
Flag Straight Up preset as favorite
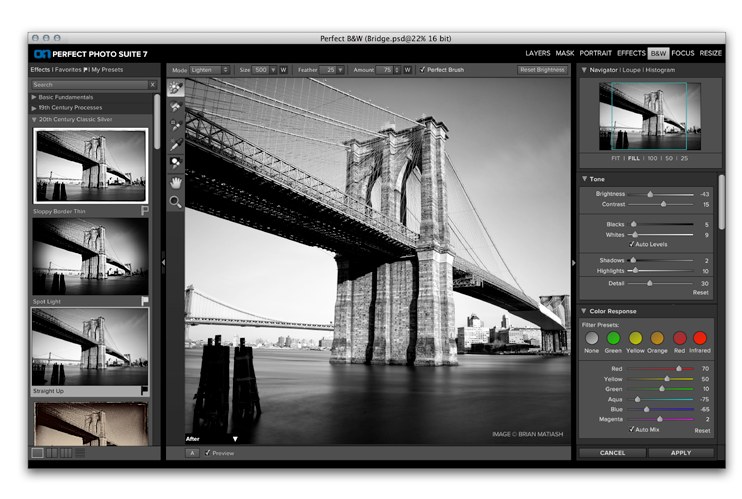[144, 391]
